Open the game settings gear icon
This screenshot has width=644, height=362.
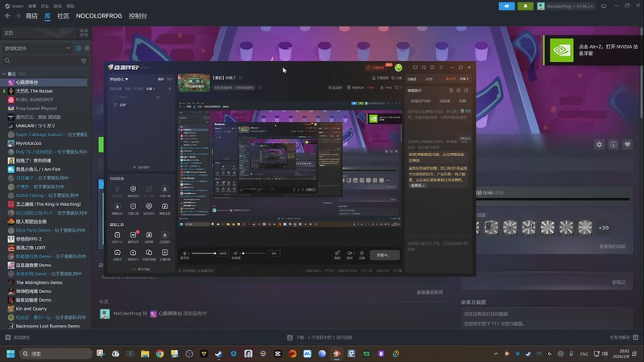(x=599, y=145)
